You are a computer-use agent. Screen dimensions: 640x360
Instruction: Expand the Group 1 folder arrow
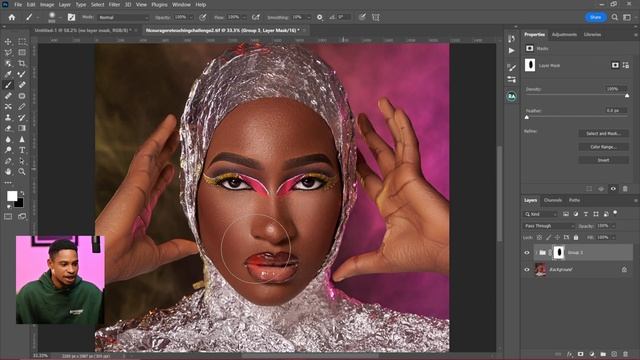[536, 253]
